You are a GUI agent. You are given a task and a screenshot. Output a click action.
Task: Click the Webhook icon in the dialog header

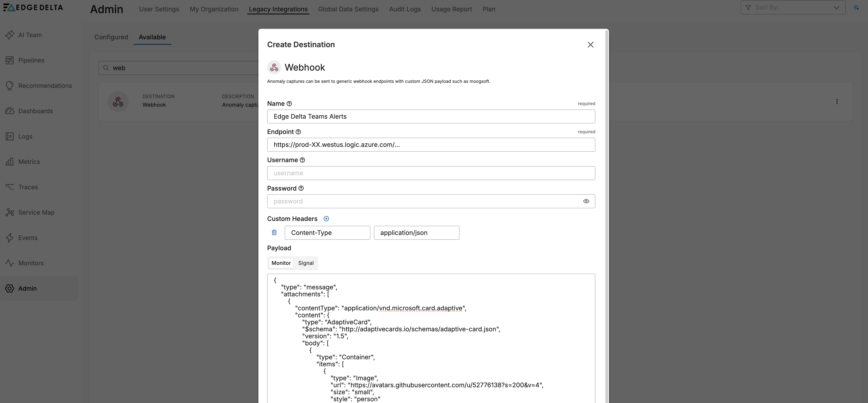pos(274,67)
